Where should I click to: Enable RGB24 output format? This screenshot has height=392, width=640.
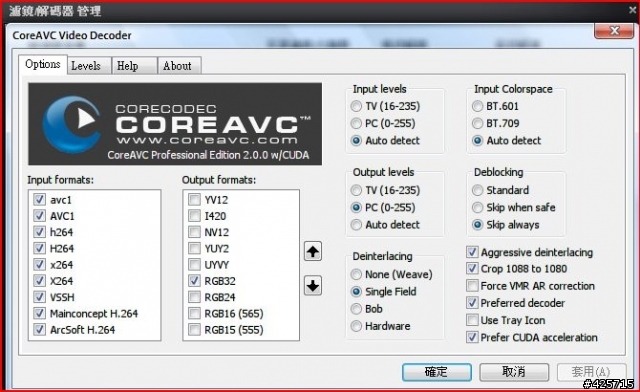coord(194,297)
